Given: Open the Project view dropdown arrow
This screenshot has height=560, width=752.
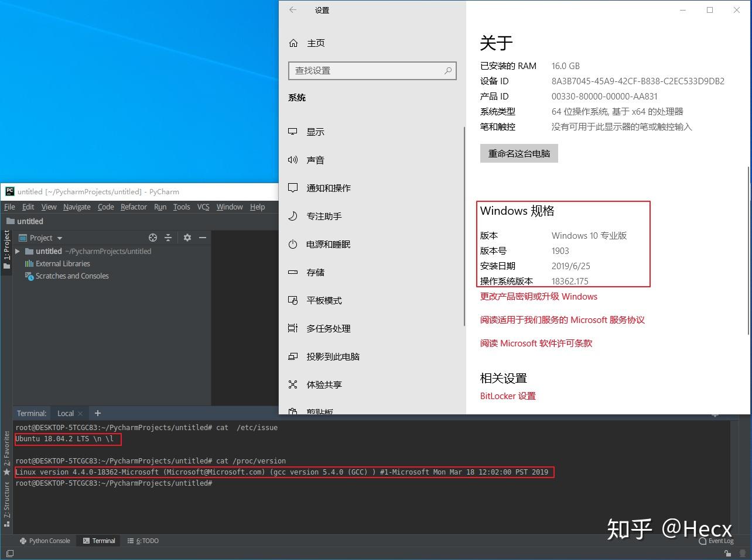Looking at the screenshot, I should tap(60, 238).
